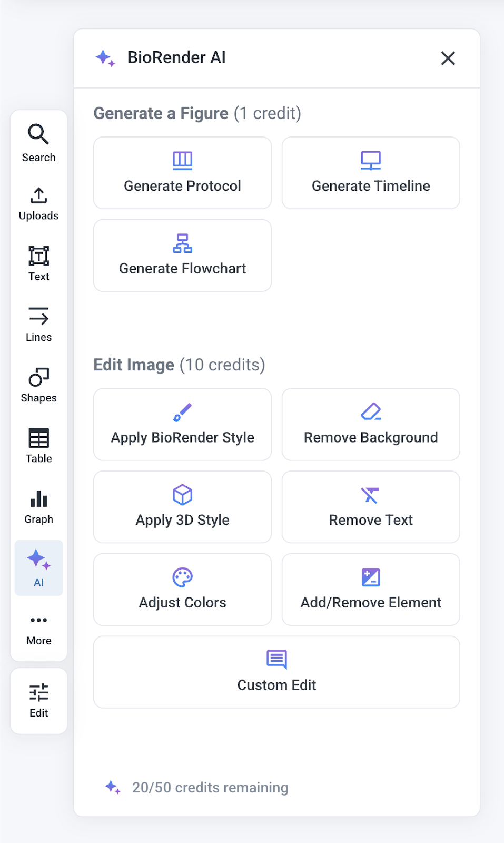This screenshot has height=843, width=504.
Task: Open the Graph tool
Action: [38, 507]
